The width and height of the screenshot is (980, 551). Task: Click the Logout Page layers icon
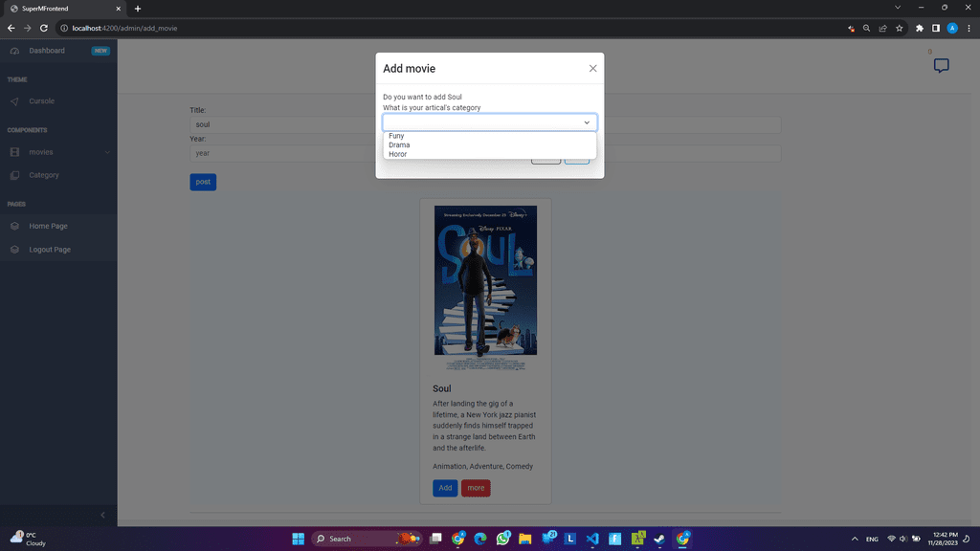14,250
